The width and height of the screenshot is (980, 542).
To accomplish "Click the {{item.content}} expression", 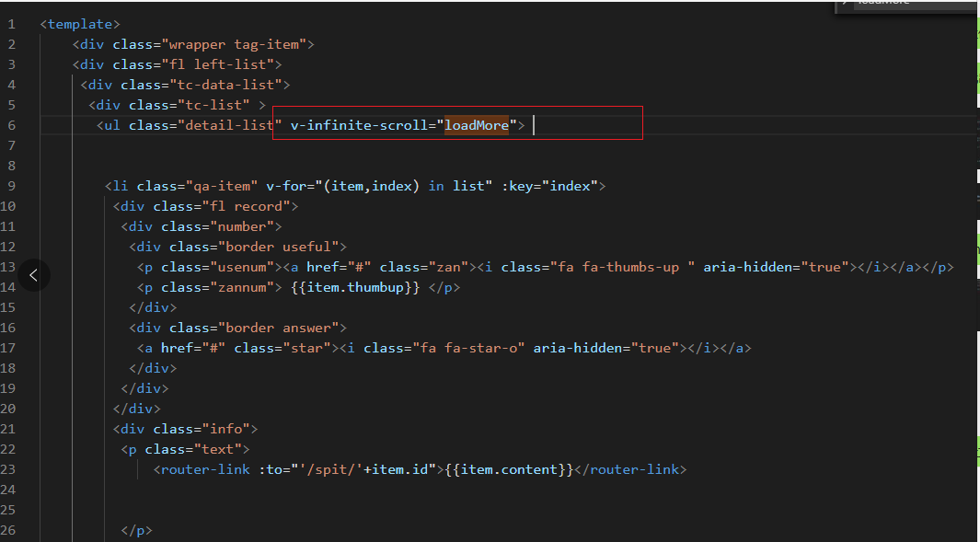I will click(509, 469).
